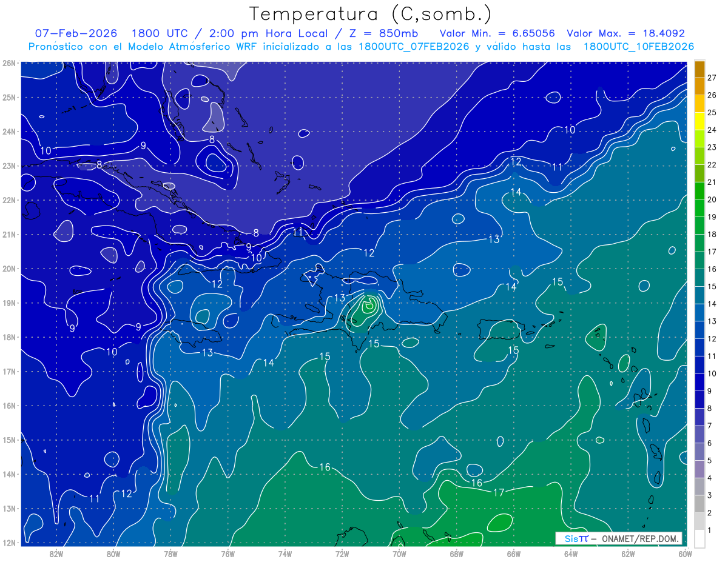728x562 pixels.
Task: Click the 'Valor Max. = 18.4092' readout
Action: [625, 33]
